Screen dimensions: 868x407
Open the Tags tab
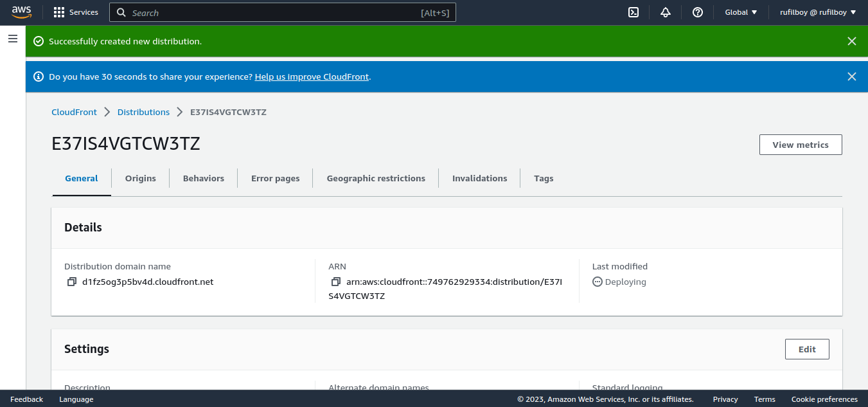(x=544, y=178)
